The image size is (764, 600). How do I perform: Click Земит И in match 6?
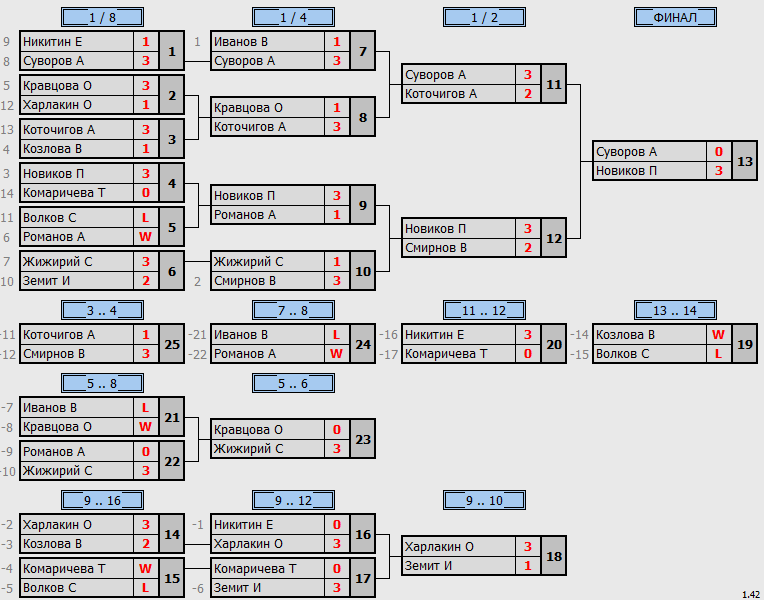pyautogui.click(x=77, y=280)
